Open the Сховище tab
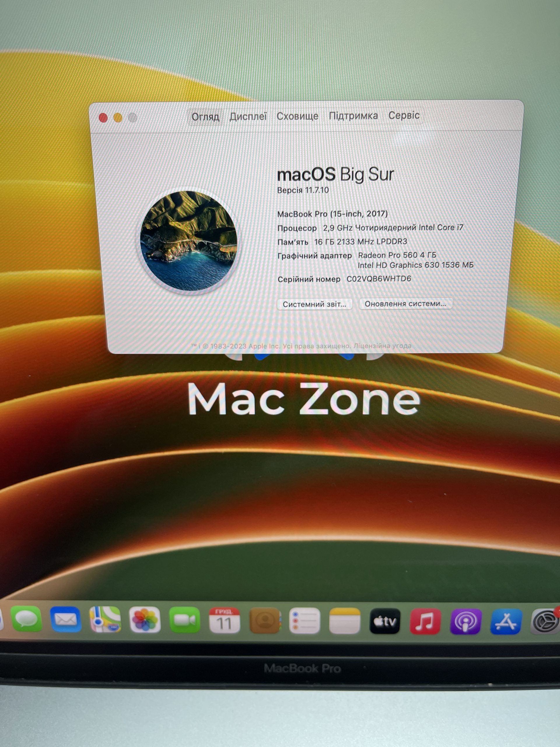 click(297, 116)
